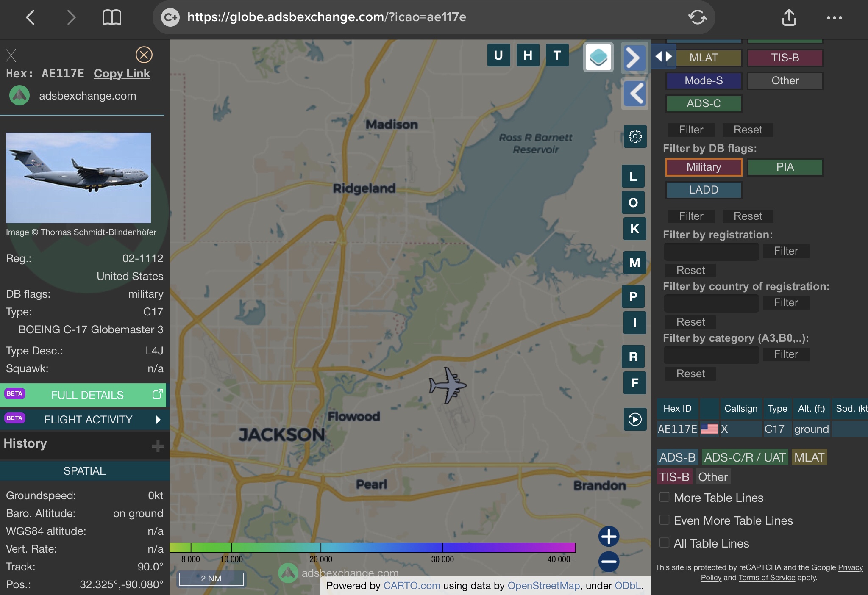Viewport: 868px width, 595px height.
Task: Zoom out the map with minus button
Action: [609, 562]
